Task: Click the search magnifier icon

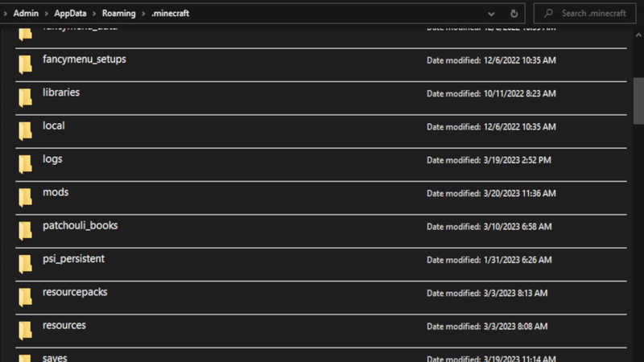Action: 548,14
